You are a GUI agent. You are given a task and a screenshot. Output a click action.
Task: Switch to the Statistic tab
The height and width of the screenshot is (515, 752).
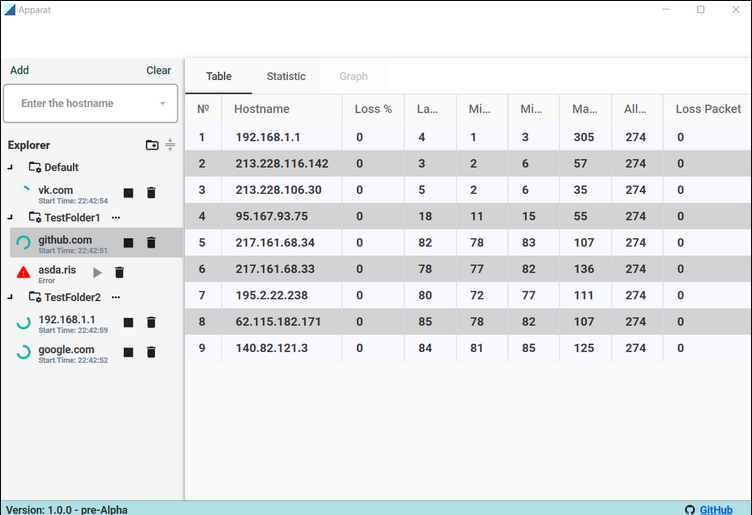[x=286, y=76]
